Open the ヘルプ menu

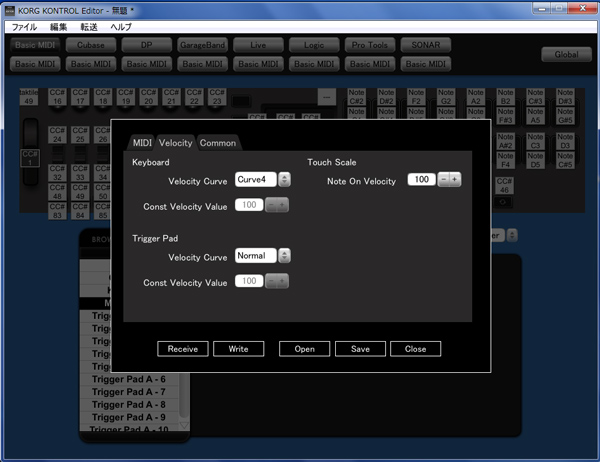[121, 27]
